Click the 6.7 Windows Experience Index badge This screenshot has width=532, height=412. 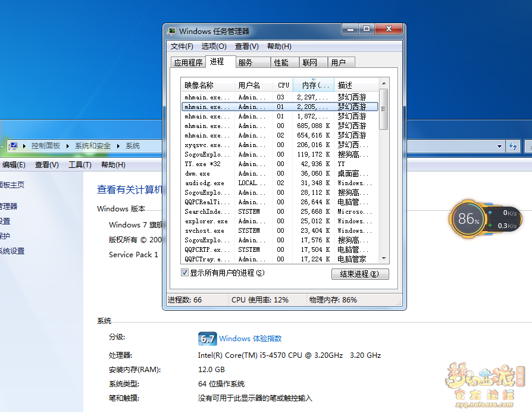pyautogui.click(x=207, y=339)
